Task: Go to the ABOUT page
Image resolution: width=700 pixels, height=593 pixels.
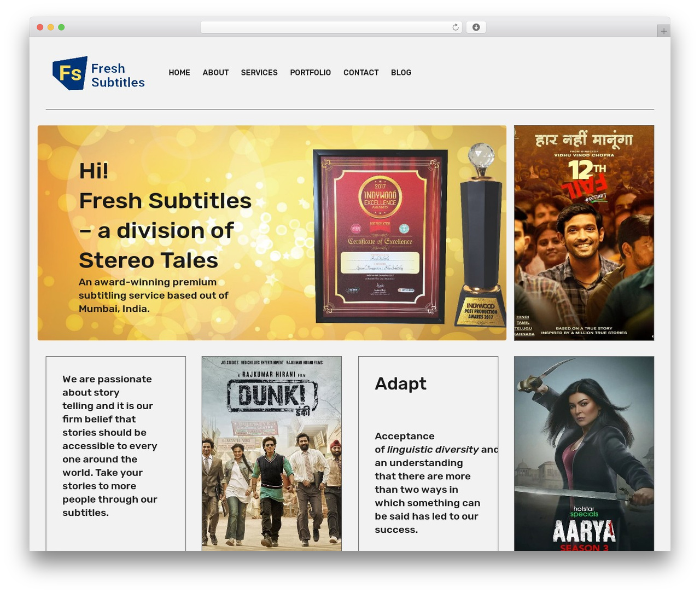Action: (x=215, y=72)
